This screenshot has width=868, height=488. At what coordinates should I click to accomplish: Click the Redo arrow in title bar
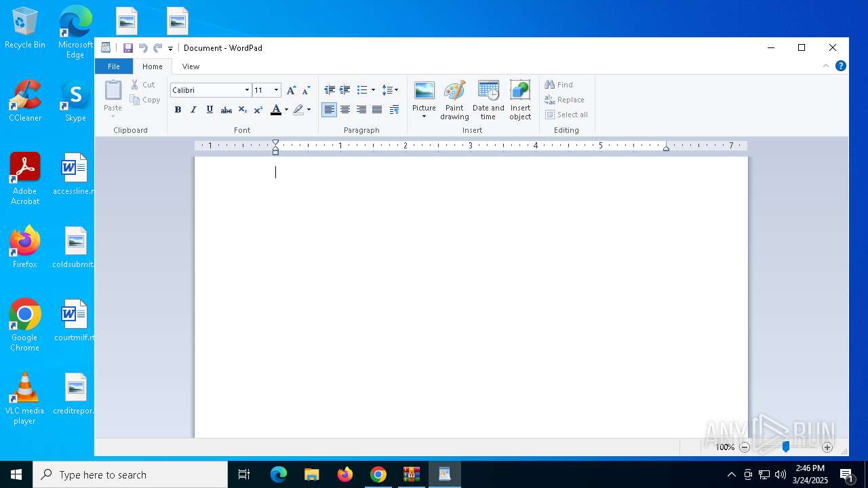pyautogui.click(x=157, y=48)
